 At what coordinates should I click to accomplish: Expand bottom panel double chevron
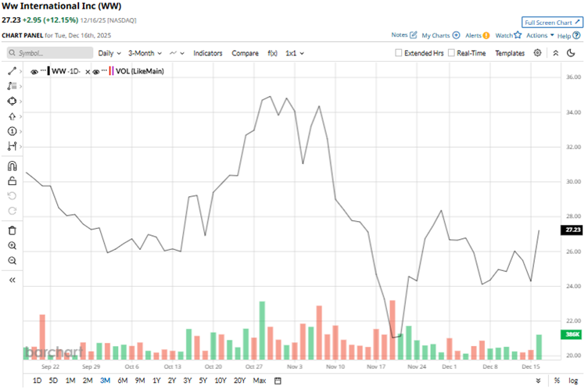click(x=538, y=380)
